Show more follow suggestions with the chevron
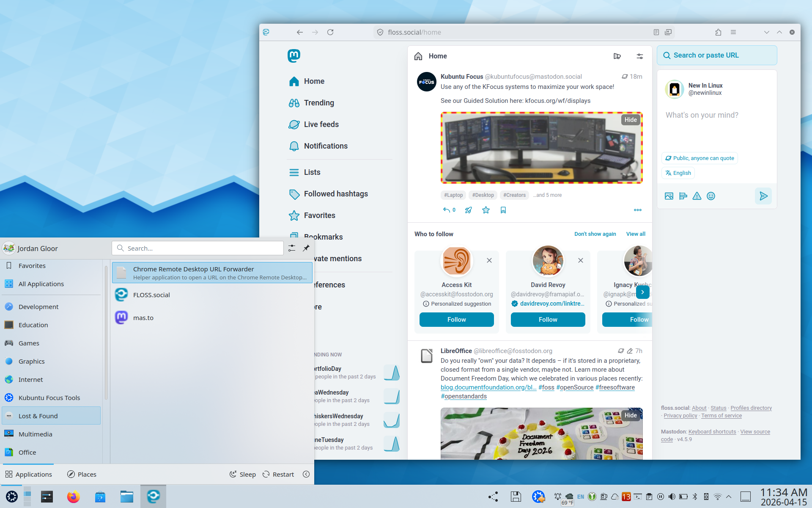 point(642,292)
